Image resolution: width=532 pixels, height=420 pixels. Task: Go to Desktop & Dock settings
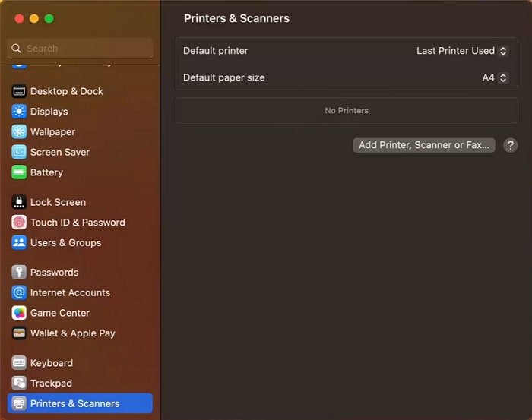[67, 91]
